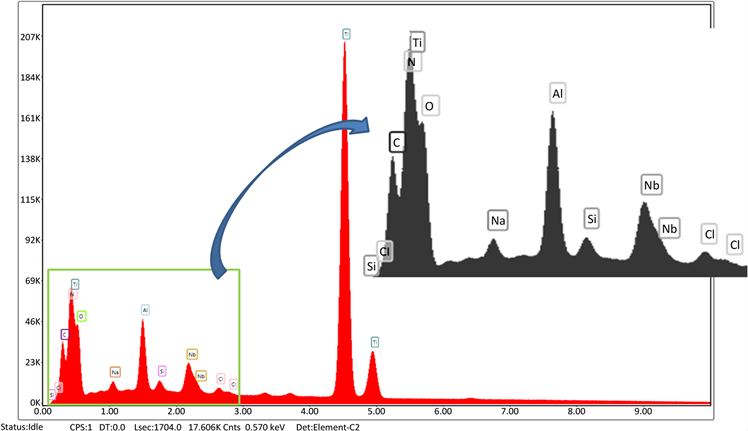Click the 23K y-axis tick label

[x=33, y=362]
